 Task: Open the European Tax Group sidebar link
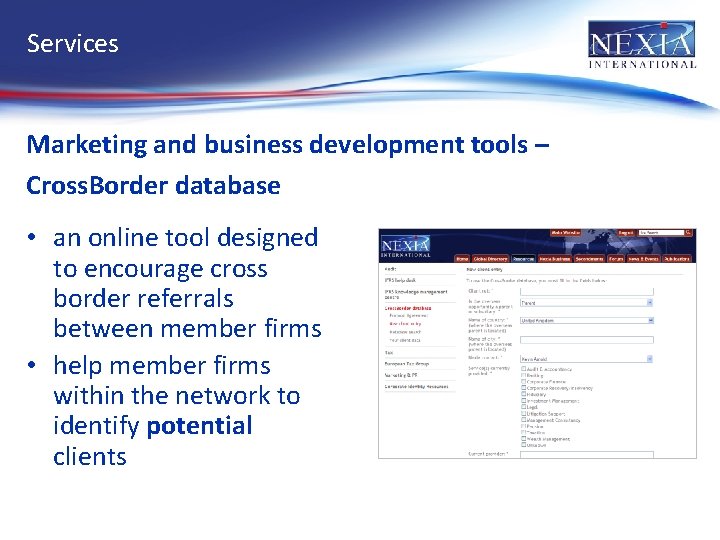click(407, 364)
